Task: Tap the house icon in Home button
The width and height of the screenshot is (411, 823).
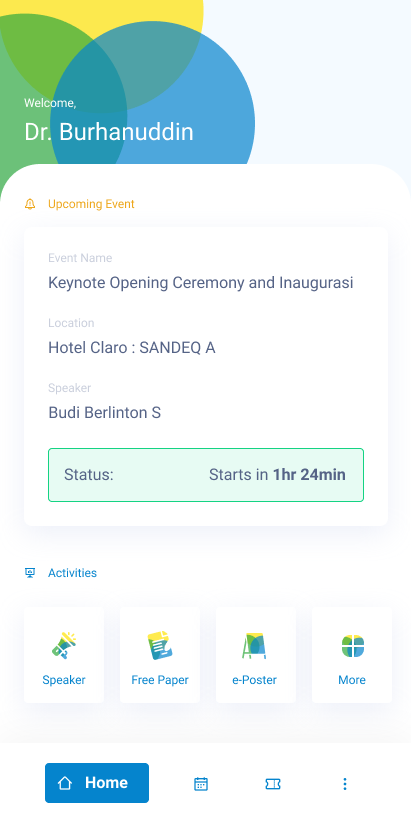Action: (x=65, y=783)
